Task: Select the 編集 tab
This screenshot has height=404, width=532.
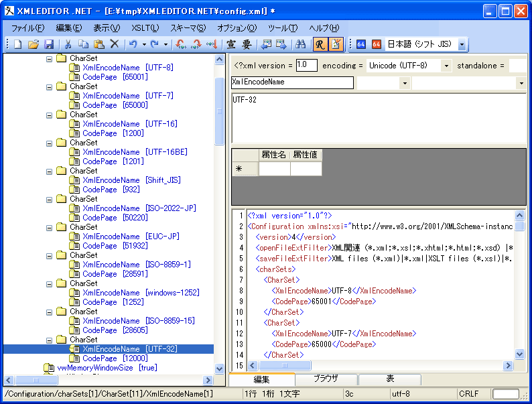Action: point(261,379)
